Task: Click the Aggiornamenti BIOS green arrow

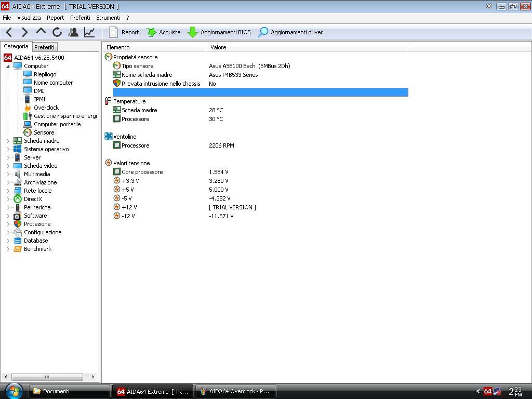Action: coord(193,32)
